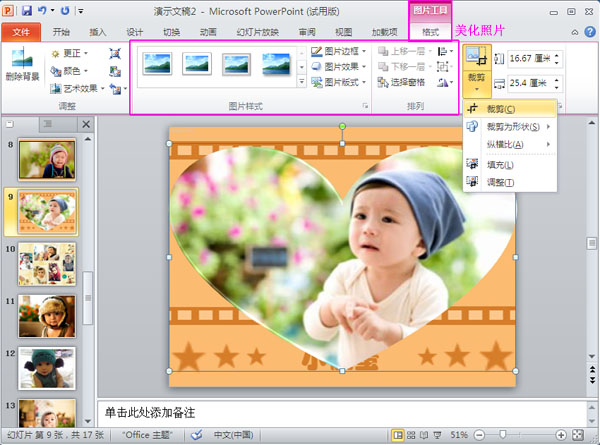Select slide 12 thumbnail
The image size is (600, 445).
point(47,368)
